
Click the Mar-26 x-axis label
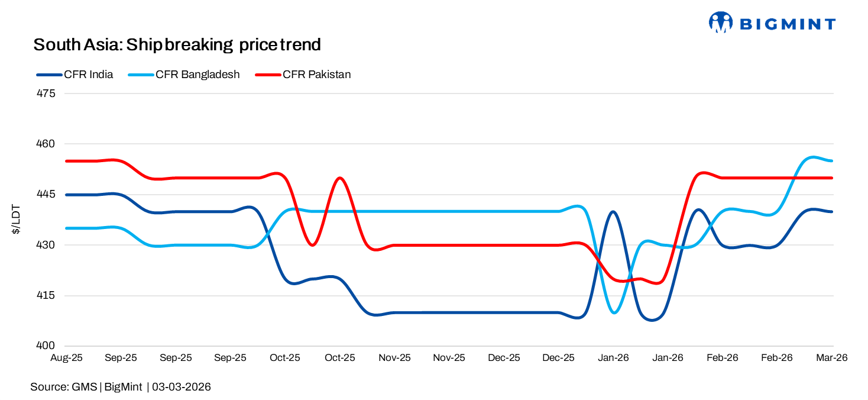pyautogui.click(x=832, y=358)
